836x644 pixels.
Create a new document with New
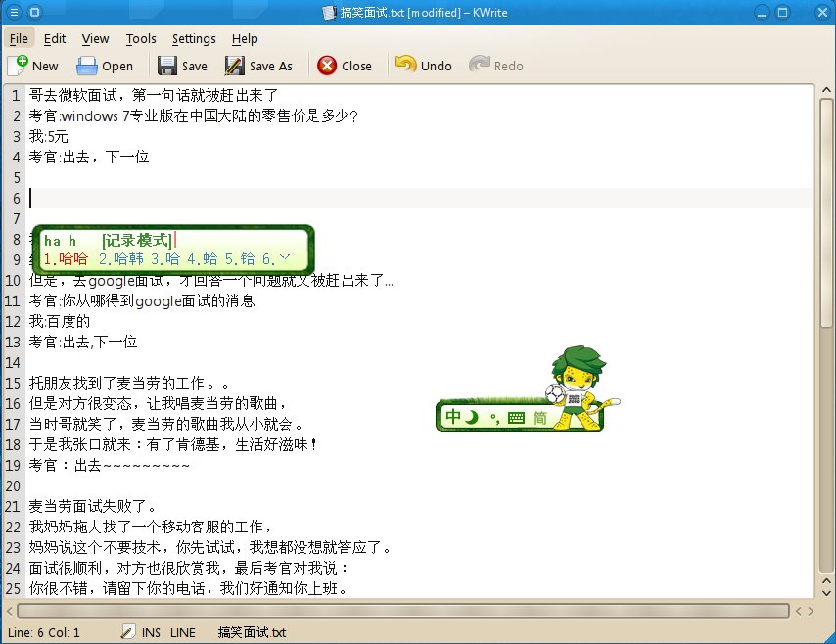(x=33, y=66)
